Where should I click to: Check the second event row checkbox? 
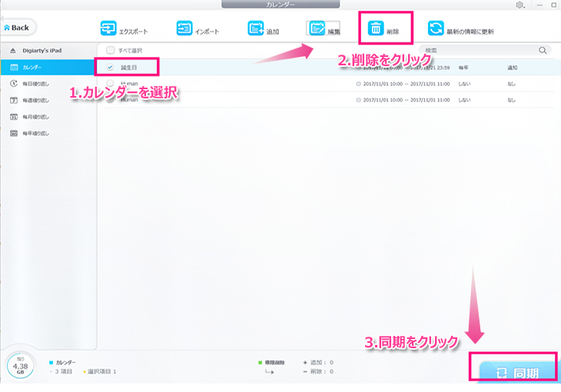[x=111, y=83]
